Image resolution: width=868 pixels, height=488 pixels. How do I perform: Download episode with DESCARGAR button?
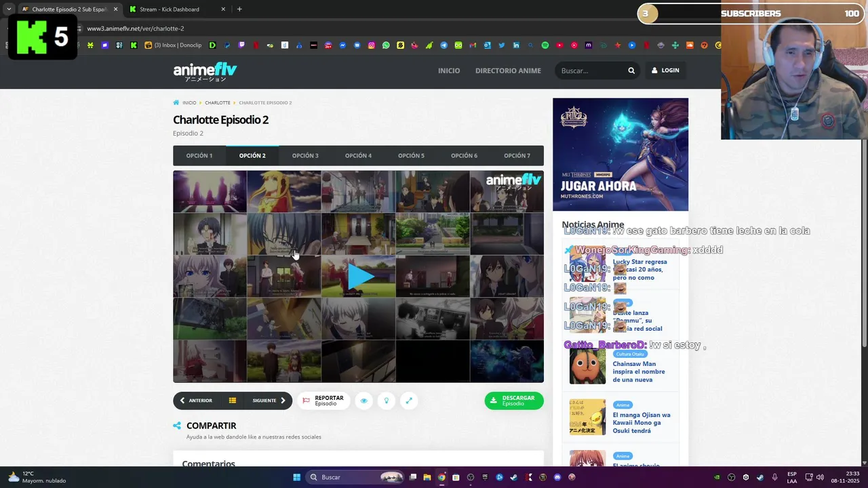click(x=514, y=401)
